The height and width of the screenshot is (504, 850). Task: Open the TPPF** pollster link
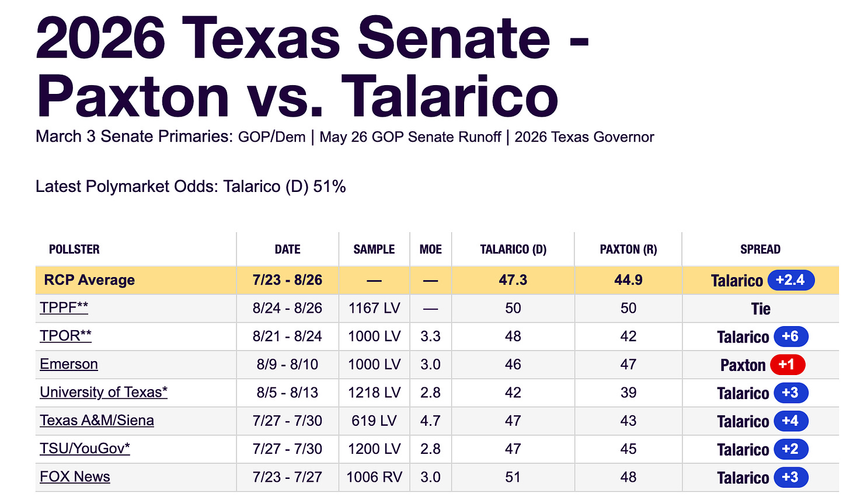click(64, 308)
